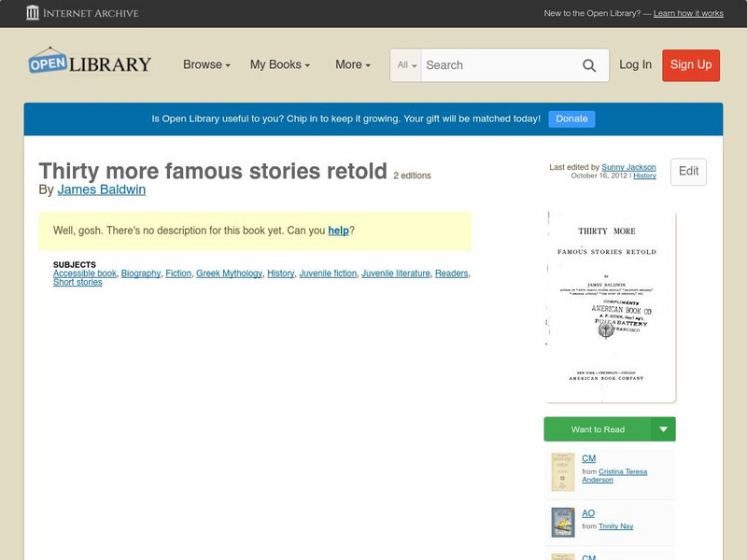747x560 pixels.
Task: Open the Learn how it works link
Action: (x=688, y=14)
